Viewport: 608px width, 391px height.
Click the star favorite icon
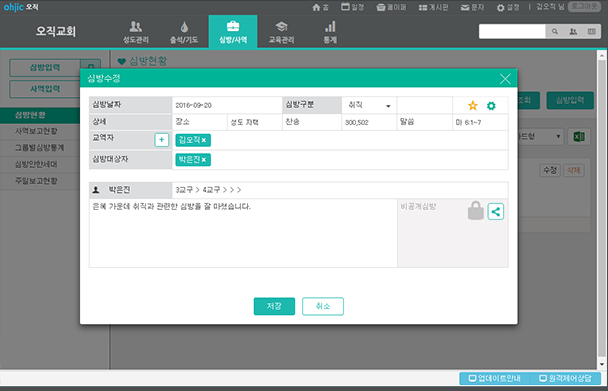pyautogui.click(x=473, y=106)
